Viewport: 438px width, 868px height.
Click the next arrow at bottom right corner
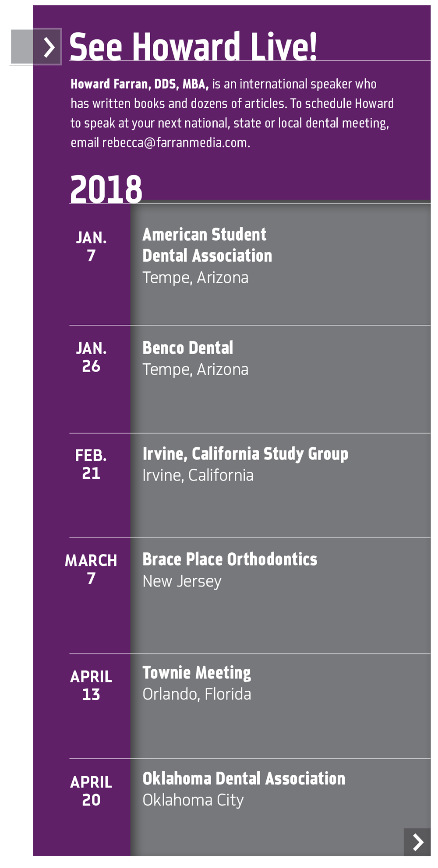tap(417, 842)
